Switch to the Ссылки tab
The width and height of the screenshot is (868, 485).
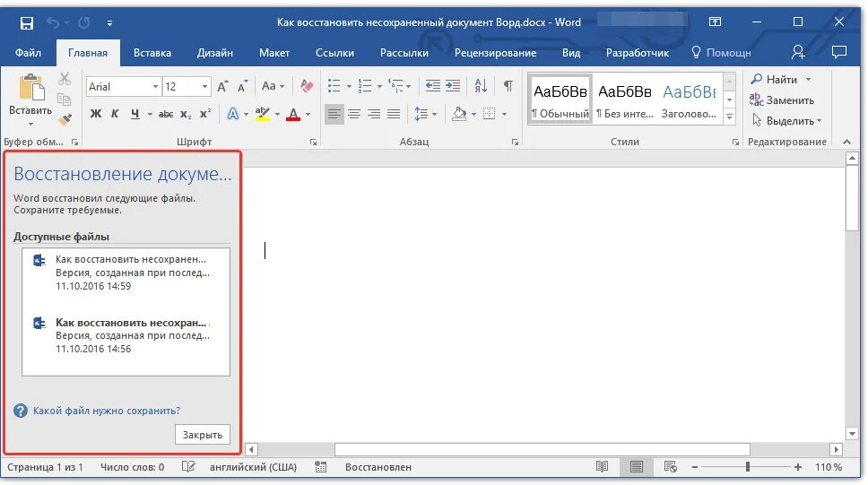coord(334,53)
